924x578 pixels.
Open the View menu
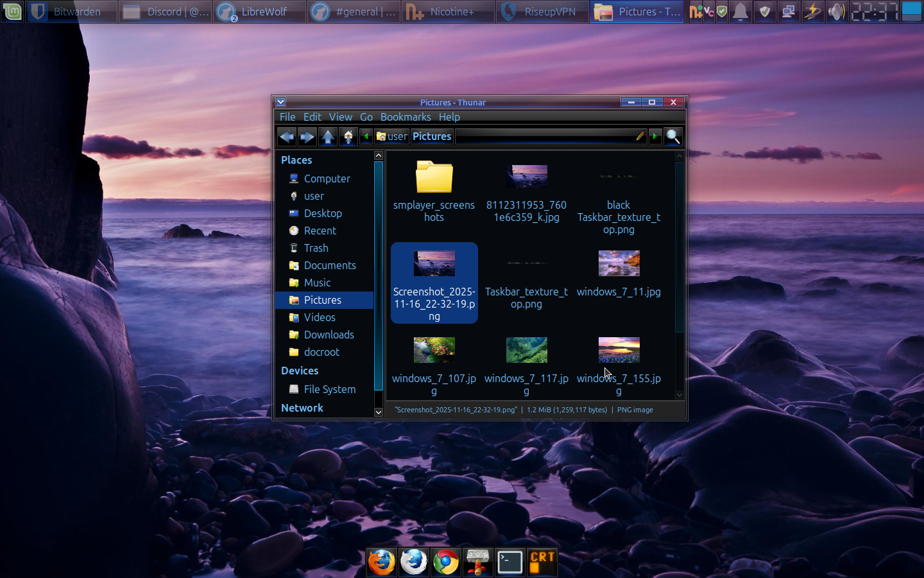(x=340, y=117)
